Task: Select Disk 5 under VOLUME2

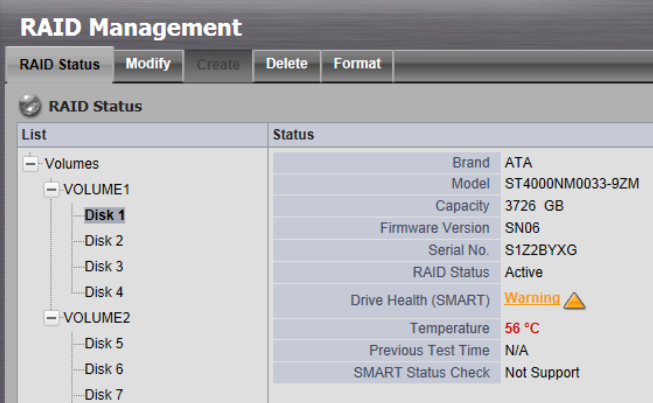Action: (x=104, y=343)
